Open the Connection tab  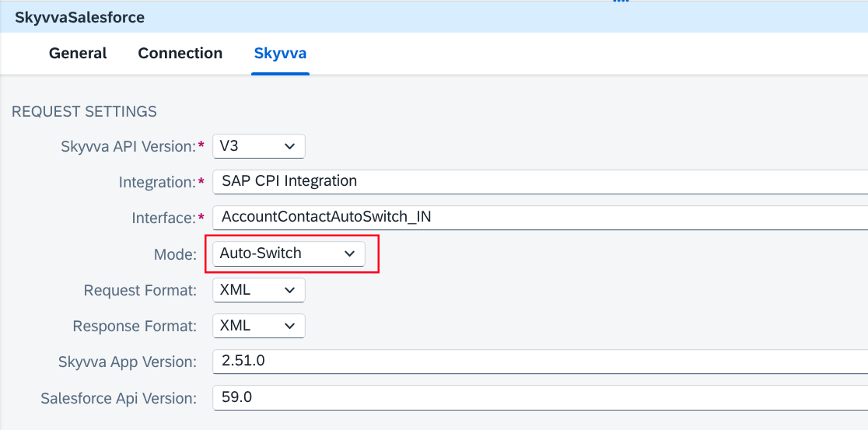coord(180,53)
